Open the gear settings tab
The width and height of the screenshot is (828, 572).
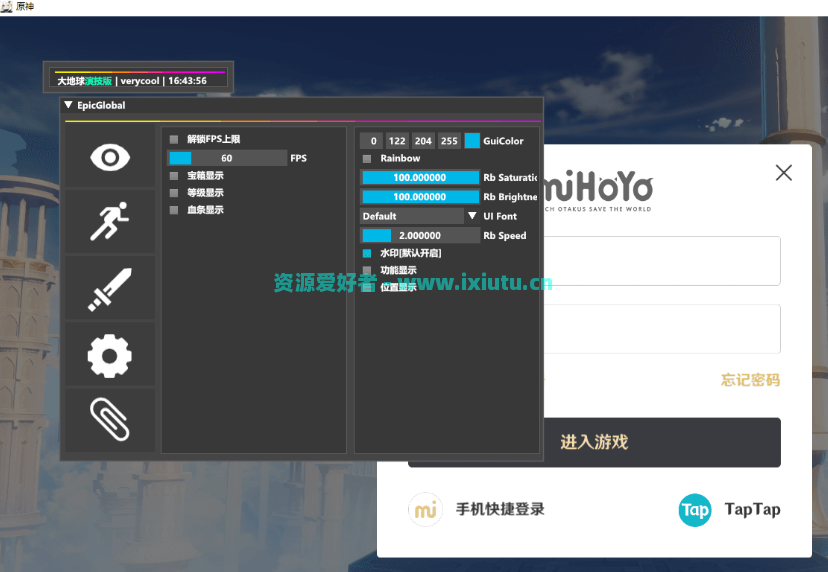click(110, 355)
